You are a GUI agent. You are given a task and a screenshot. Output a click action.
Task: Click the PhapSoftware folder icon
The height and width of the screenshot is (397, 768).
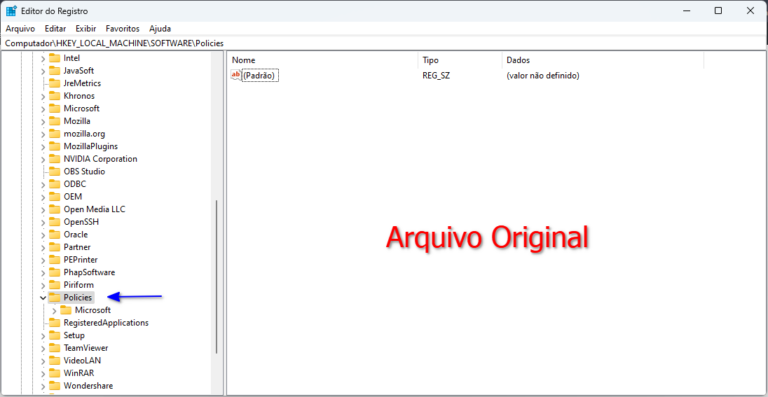point(54,272)
